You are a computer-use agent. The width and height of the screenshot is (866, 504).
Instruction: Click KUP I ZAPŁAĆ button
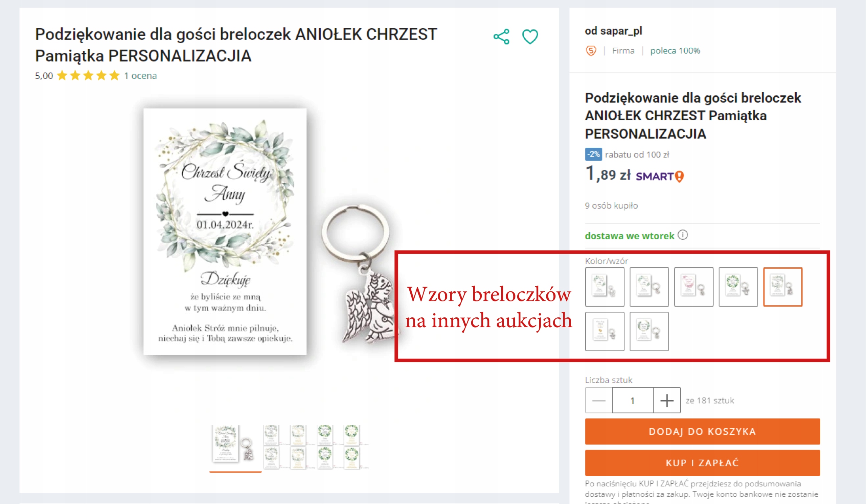(x=702, y=463)
